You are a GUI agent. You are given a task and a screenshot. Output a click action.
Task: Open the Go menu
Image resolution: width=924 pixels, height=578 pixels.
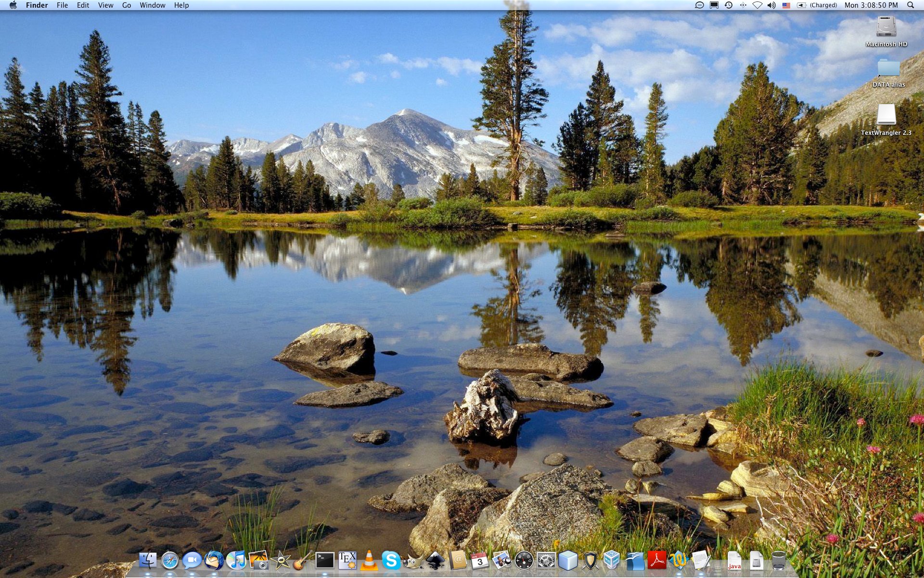click(127, 5)
